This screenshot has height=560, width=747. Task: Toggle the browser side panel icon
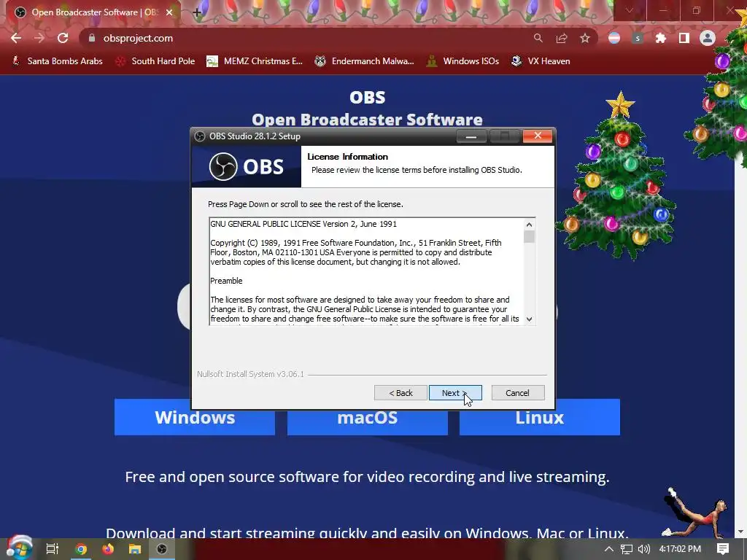(684, 38)
